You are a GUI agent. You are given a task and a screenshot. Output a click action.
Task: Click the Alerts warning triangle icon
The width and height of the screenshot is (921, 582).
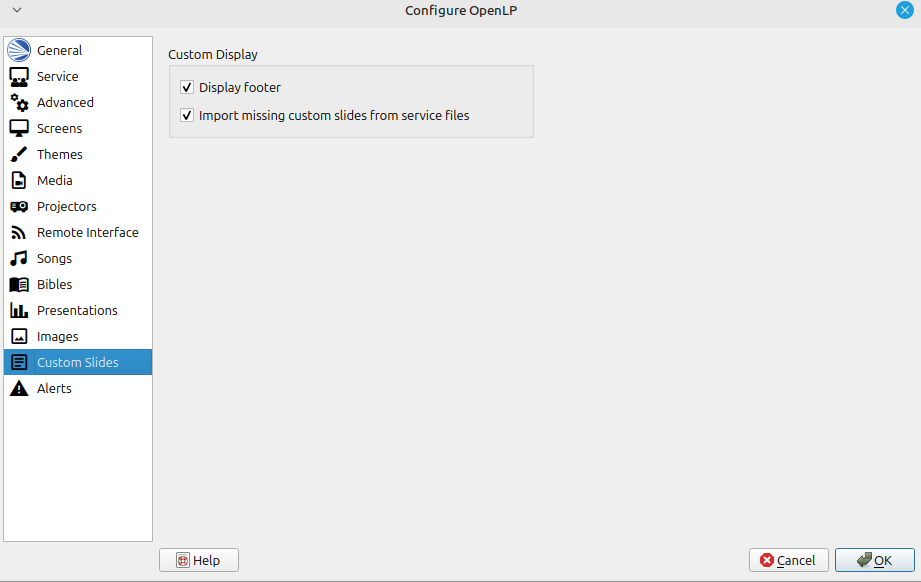coord(19,389)
